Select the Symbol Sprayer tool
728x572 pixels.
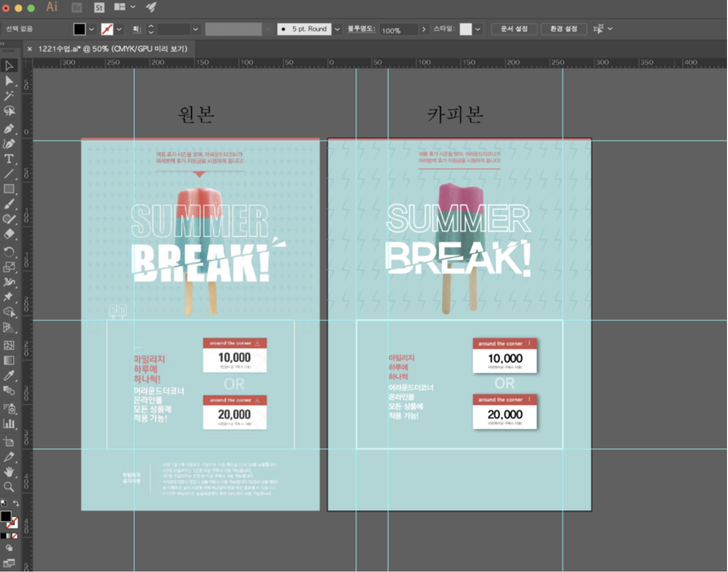tap(9, 409)
